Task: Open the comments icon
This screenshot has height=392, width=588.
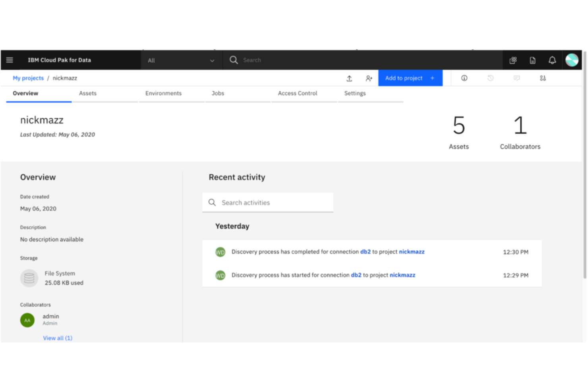Action: (x=516, y=78)
